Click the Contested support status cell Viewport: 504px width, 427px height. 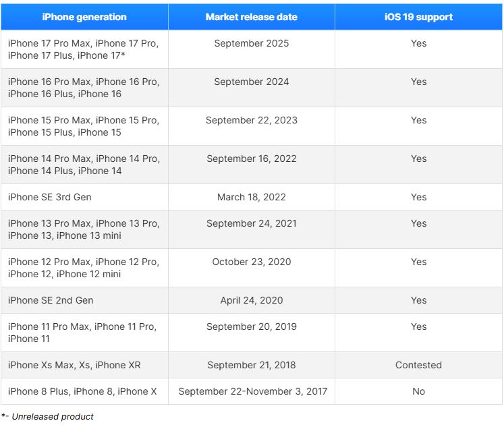click(x=418, y=365)
